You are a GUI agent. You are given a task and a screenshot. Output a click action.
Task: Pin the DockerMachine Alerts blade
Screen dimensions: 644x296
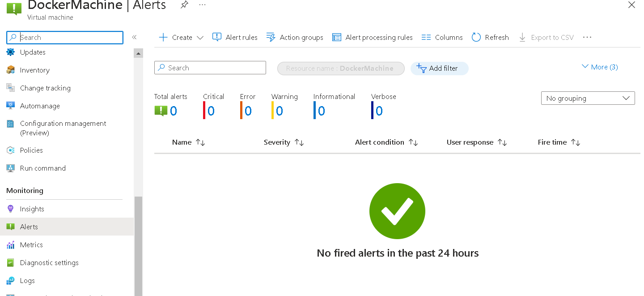[x=184, y=5]
